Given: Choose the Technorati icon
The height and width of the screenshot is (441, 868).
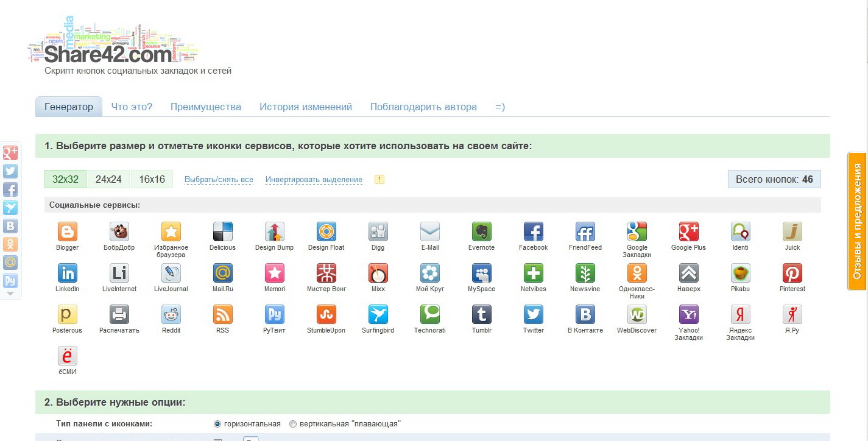Looking at the screenshot, I should (x=430, y=314).
